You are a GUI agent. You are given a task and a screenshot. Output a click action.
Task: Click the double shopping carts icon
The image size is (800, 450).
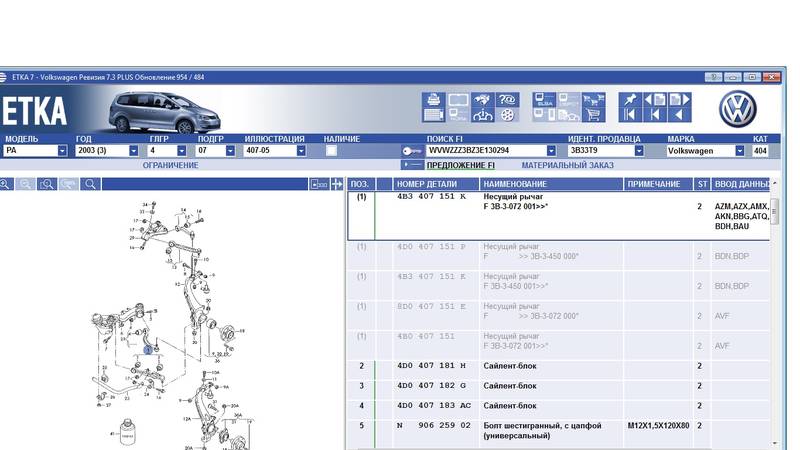click(593, 99)
